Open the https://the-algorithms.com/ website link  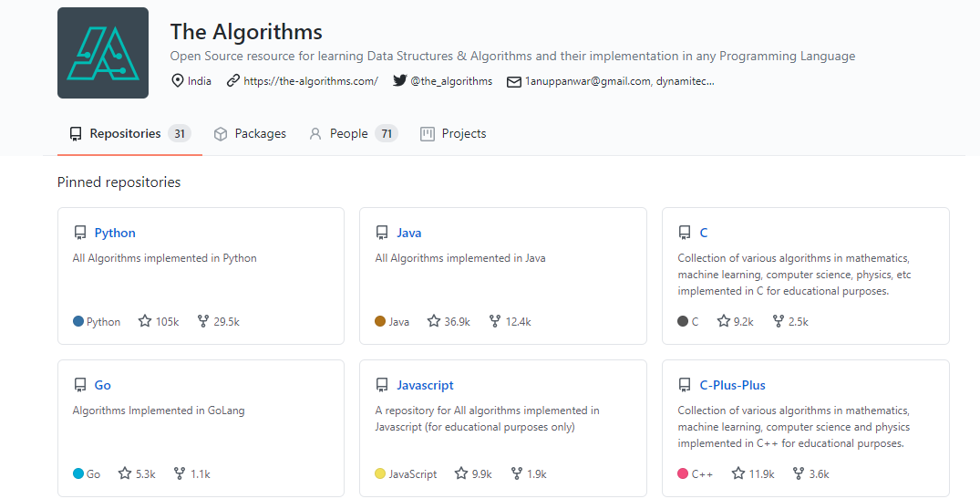[x=311, y=81]
